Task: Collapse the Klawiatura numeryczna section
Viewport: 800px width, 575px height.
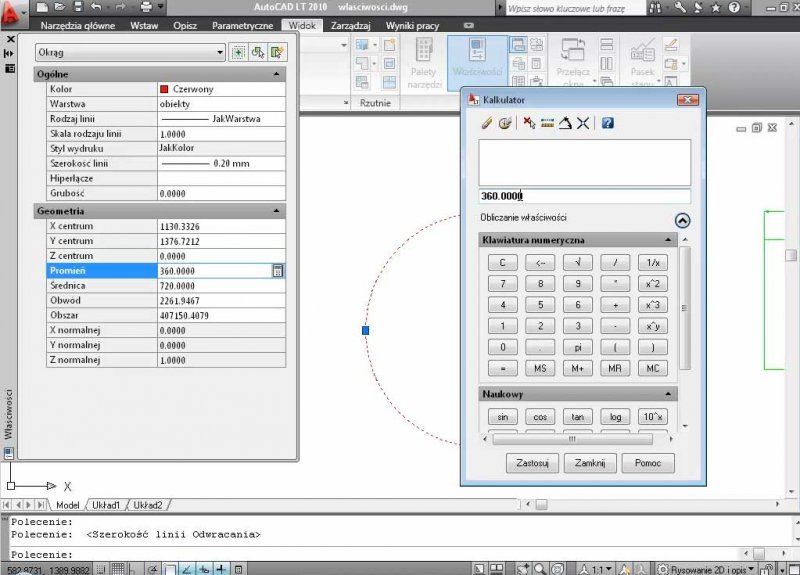Action: pyautogui.click(x=668, y=240)
